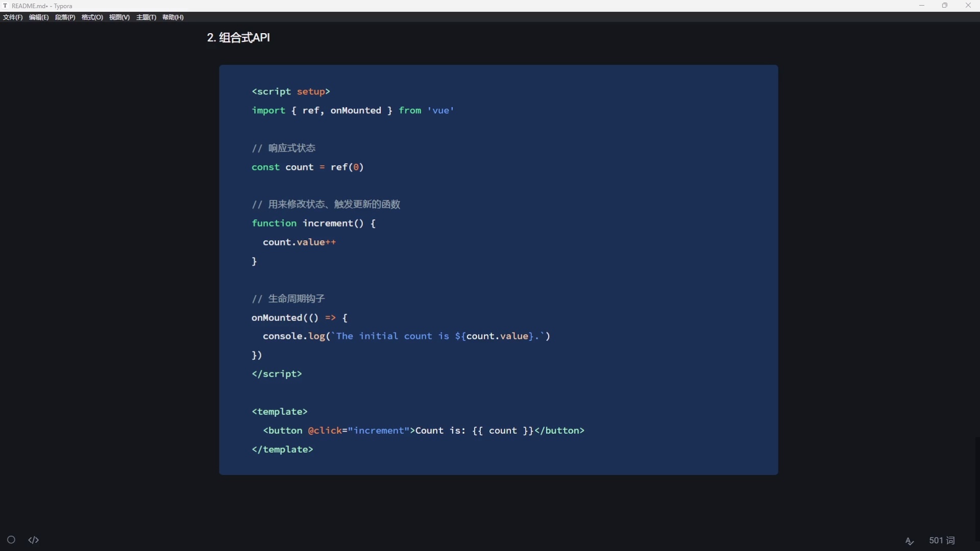The height and width of the screenshot is (551, 980).
Task: Switch to source code mode icon
Action: click(34, 540)
